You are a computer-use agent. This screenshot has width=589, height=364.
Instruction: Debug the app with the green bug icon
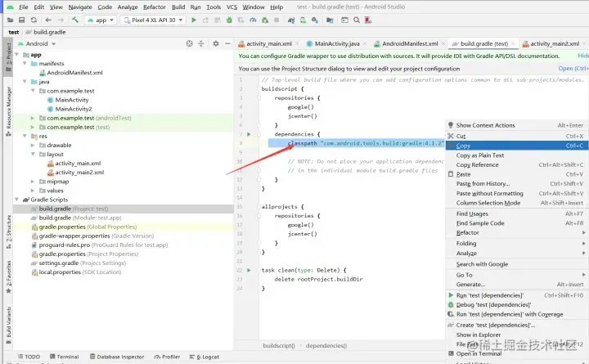(229, 20)
